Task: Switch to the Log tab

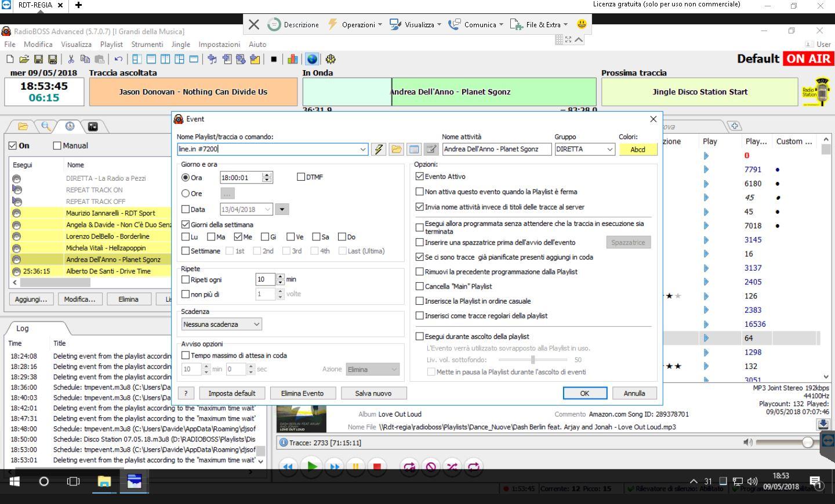Action: 23,328
